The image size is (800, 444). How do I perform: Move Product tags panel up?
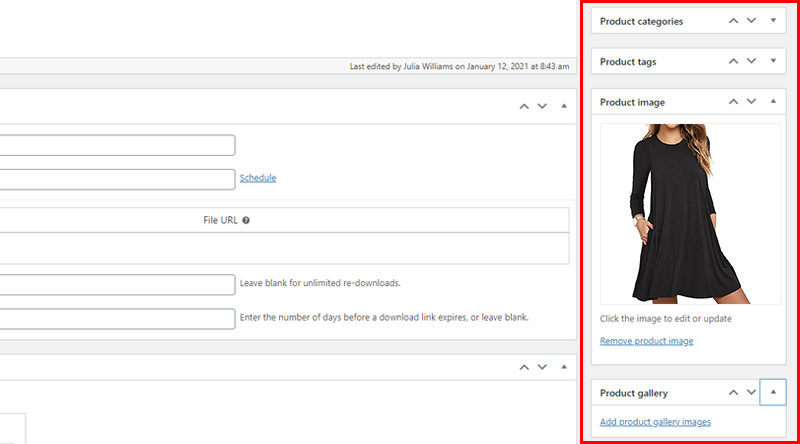733,61
